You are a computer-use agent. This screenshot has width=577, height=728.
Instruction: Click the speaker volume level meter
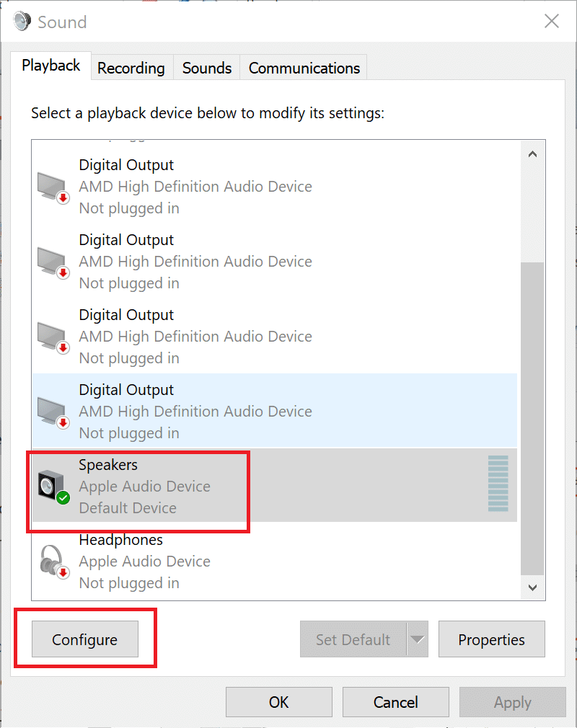[x=498, y=484]
